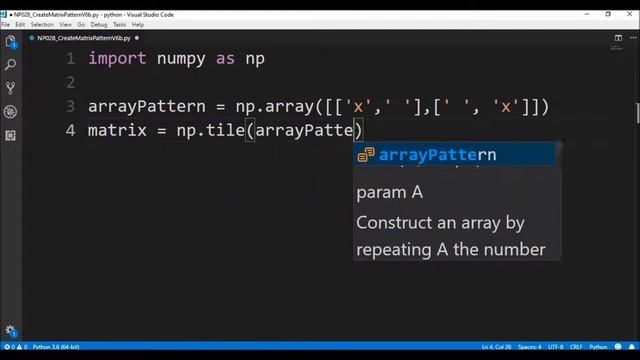640x360 pixels.
Task: Open the Source Control view
Action: point(10,88)
